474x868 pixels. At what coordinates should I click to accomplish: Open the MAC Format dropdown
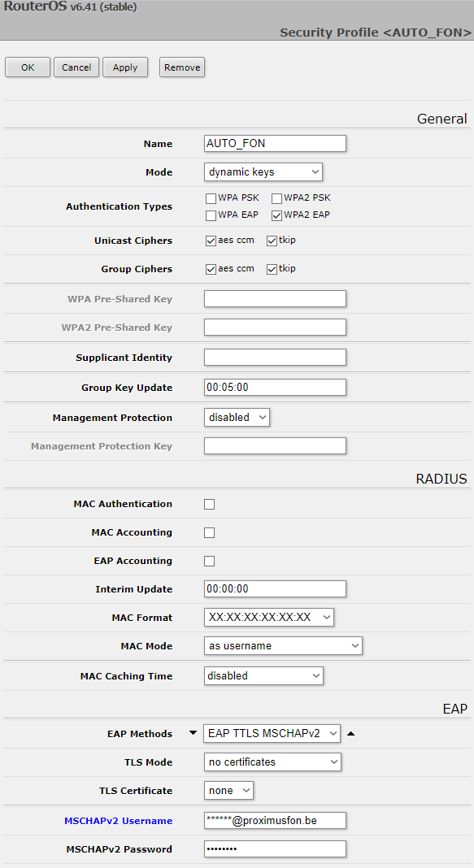(268, 617)
